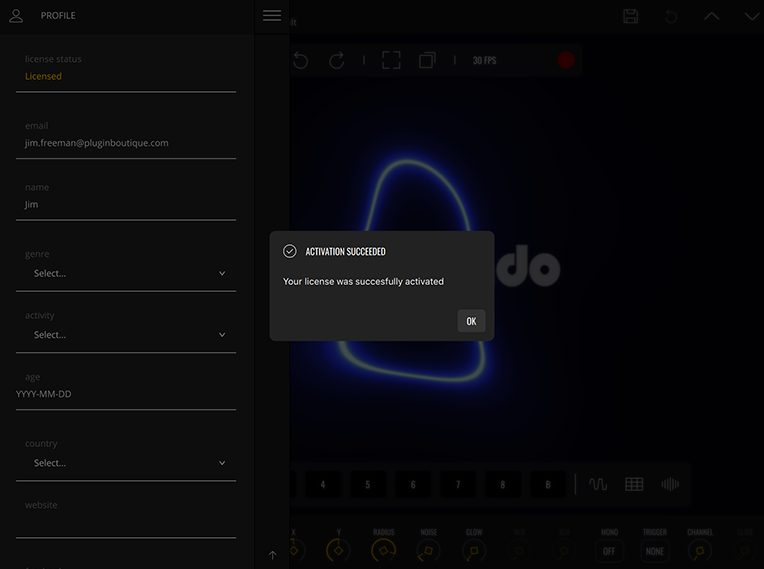This screenshot has width=764, height=569.
Task: Toggle fullscreen view icon
Action: coord(391,61)
